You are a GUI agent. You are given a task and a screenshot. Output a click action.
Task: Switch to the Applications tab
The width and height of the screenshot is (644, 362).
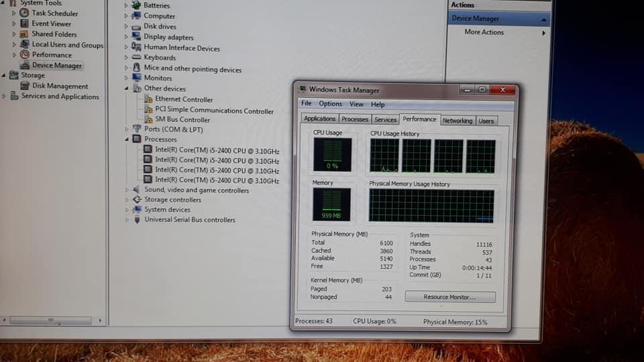(x=319, y=119)
